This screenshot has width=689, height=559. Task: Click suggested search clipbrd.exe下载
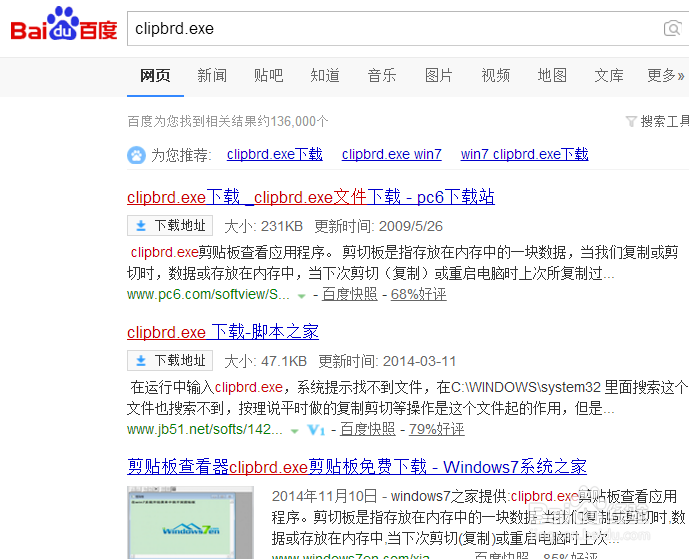275,154
